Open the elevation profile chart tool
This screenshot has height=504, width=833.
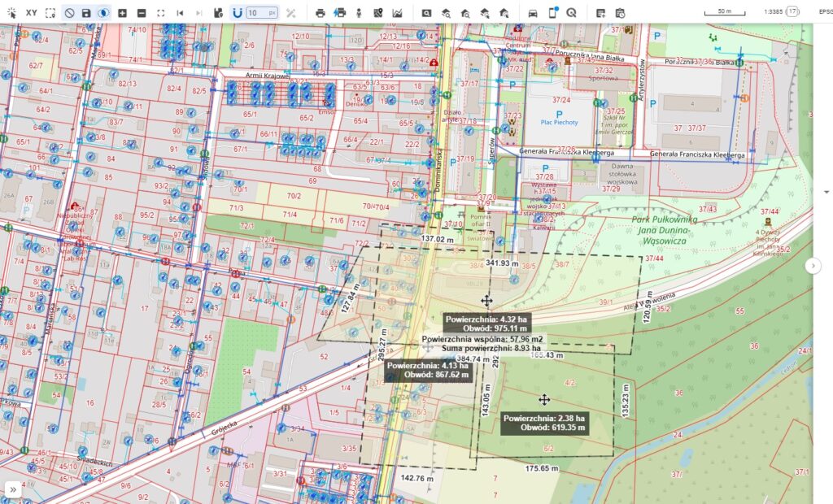point(397,13)
